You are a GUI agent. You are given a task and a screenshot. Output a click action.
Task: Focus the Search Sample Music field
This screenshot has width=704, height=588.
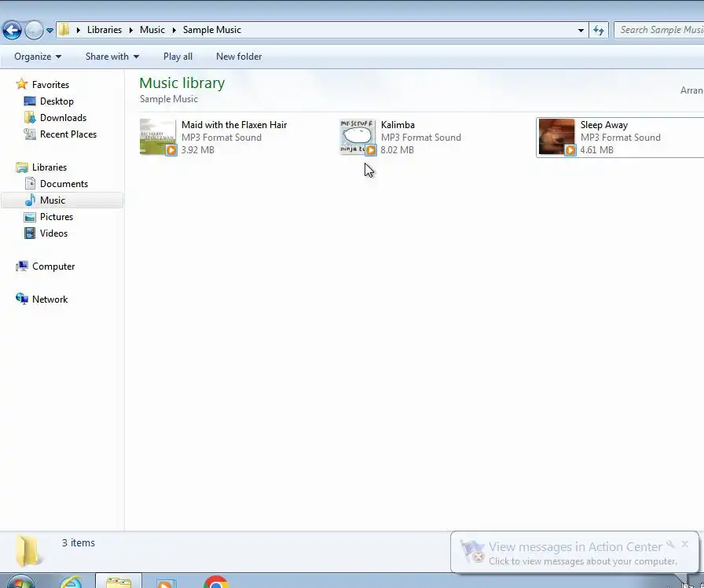click(658, 30)
